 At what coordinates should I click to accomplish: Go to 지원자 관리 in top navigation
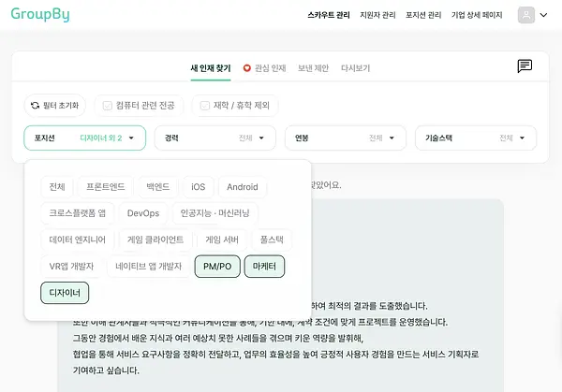(377, 15)
